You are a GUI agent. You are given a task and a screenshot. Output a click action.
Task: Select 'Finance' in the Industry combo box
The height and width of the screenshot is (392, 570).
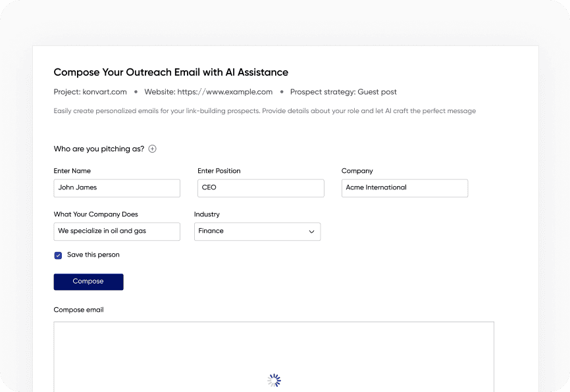(257, 232)
